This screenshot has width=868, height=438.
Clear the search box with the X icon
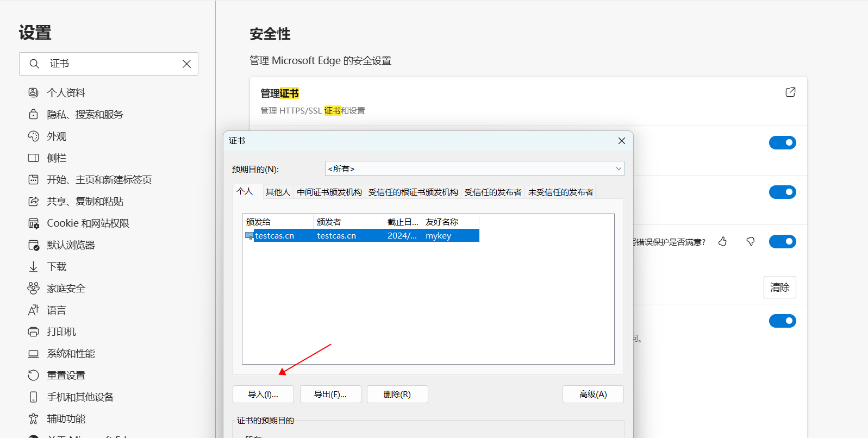(186, 64)
